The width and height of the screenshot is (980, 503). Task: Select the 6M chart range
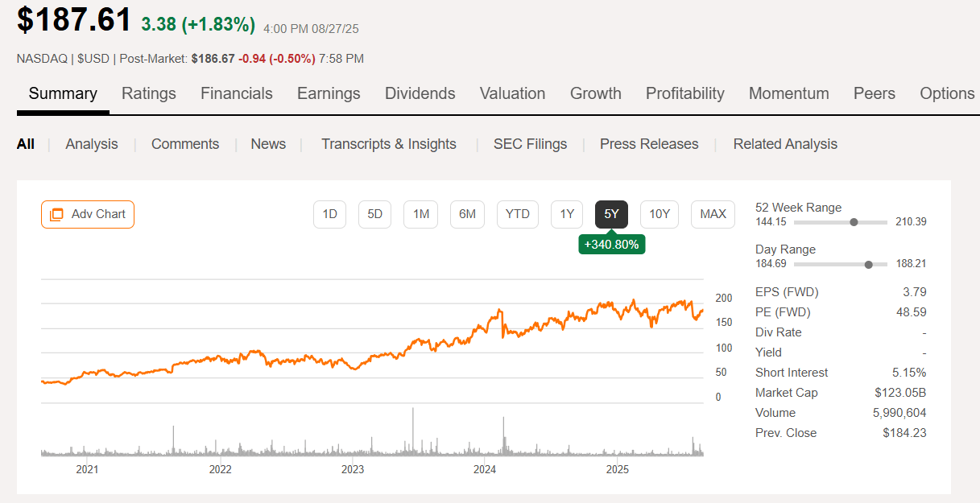point(467,214)
